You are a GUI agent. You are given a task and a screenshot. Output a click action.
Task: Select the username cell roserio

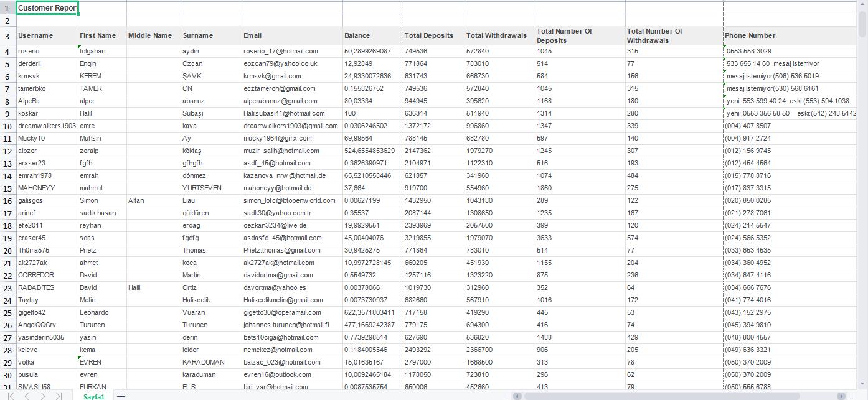pos(47,51)
